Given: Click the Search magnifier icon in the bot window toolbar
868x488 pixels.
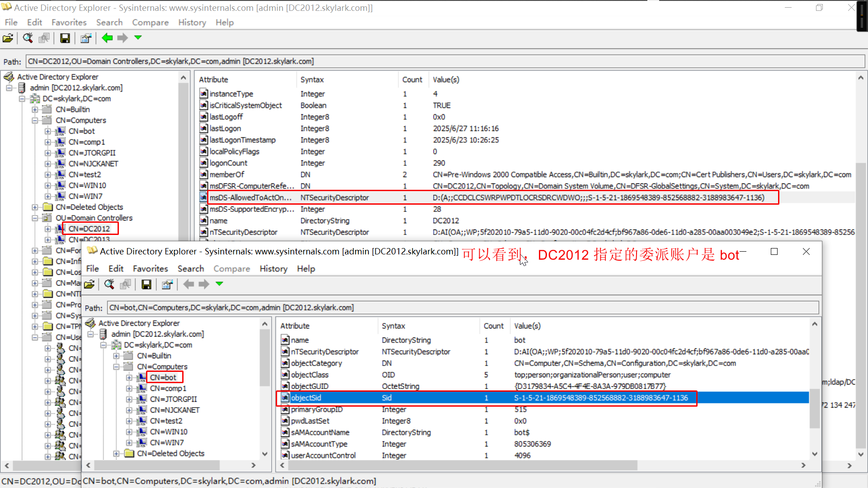Looking at the screenshot, I should 109,284.
